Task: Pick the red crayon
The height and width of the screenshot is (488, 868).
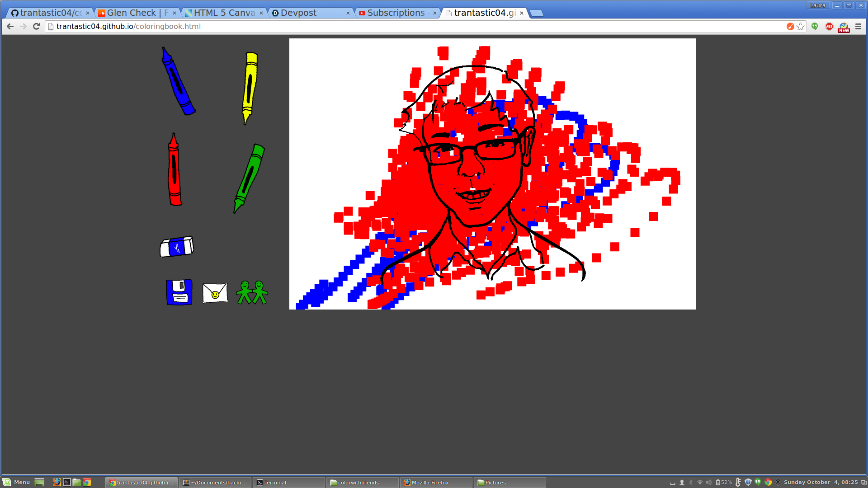Action: pyautogui.click(x=175, y=170)
